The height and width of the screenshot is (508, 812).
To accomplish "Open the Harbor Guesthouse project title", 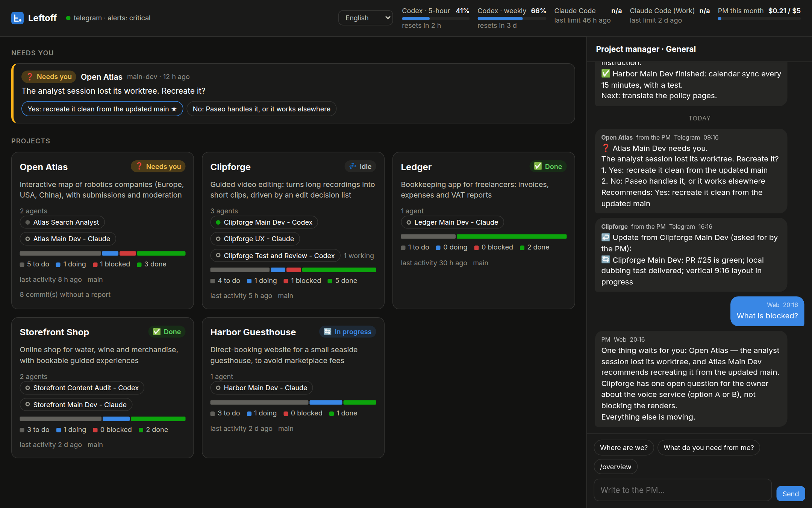I will pos(253,332).
